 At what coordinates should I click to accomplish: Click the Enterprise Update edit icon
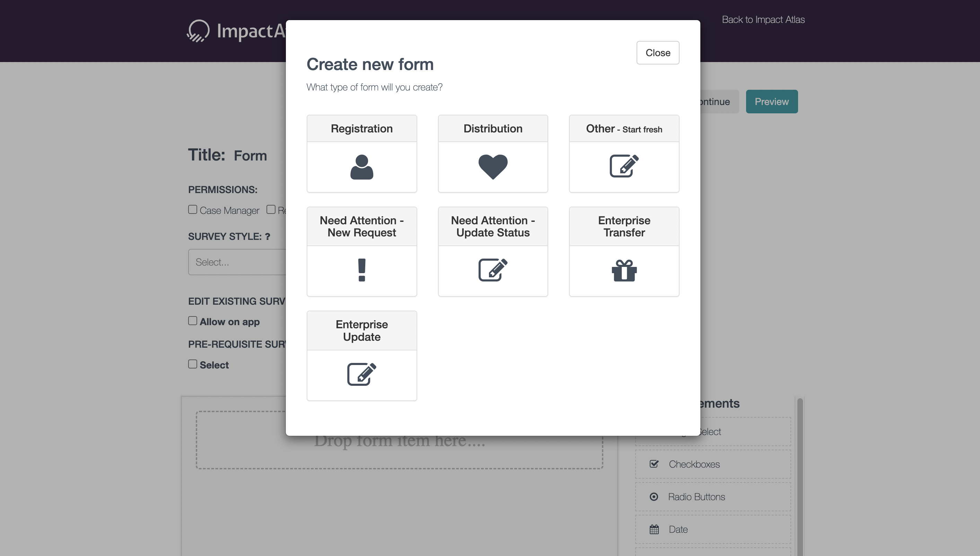coord(361,374)
